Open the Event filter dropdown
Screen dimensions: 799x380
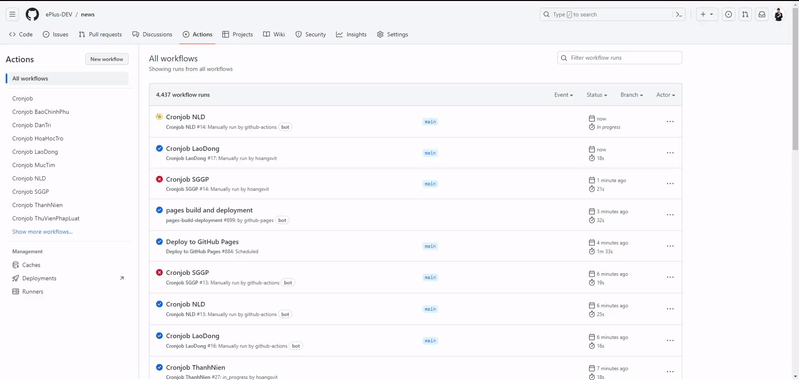[x=564, y=95]
